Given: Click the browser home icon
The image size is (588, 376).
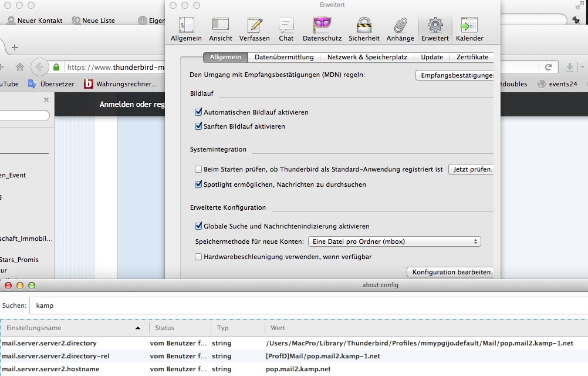Looking at the screenshot, I should [20, 67].
